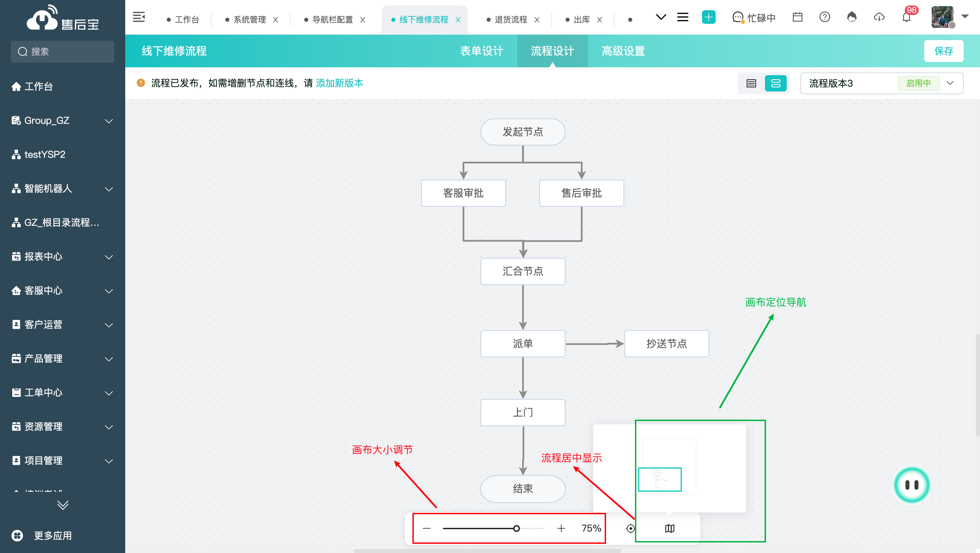Click the minus zoom out icon

(x=426, y=528)
